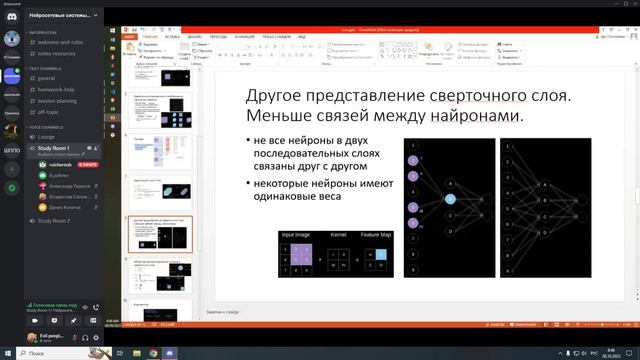Screen dimensions: 640x360
Task: Select the ШППО server icon
Action: click(x=12, y=150)
